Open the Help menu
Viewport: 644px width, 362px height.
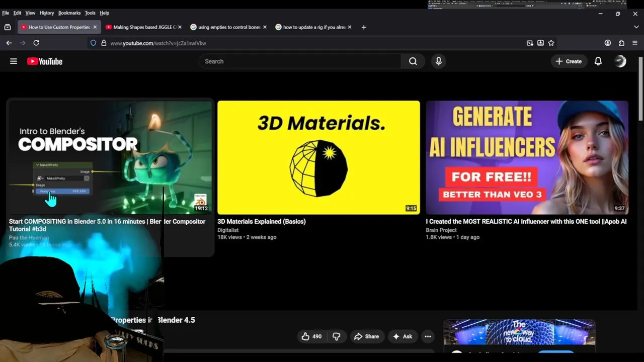[104, 13]
